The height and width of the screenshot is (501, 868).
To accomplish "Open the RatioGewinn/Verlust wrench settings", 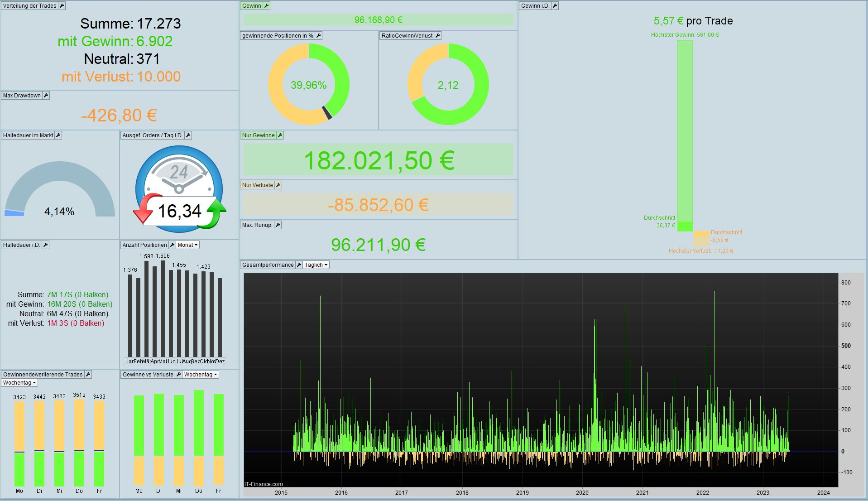I will coord(437,36).
